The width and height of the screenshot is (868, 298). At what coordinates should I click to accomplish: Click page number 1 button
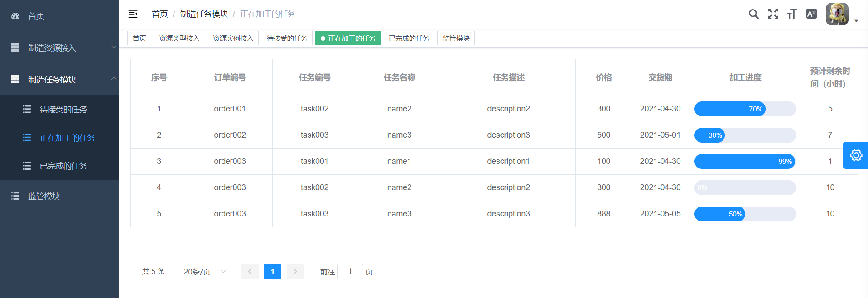click(x=272, y=272)
